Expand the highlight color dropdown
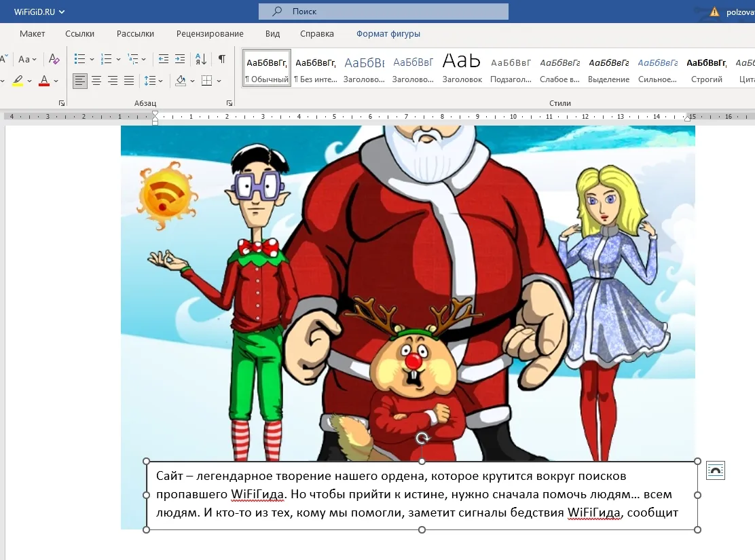Viewport: 755px width, 560px height. (29, 81)
